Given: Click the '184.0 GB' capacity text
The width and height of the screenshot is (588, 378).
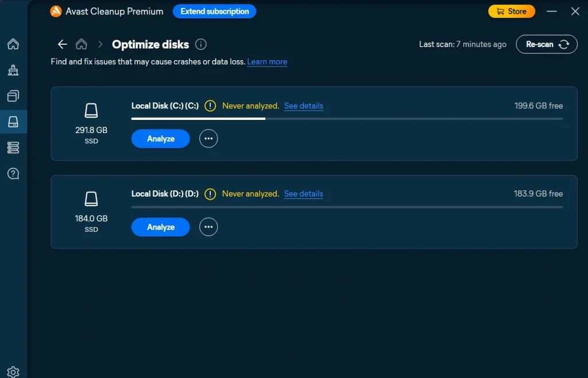Looking at the screenshot, I should pos(91,219).
